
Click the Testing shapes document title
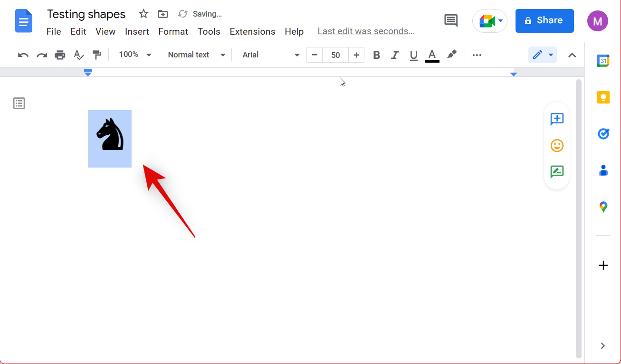point(86,14)
